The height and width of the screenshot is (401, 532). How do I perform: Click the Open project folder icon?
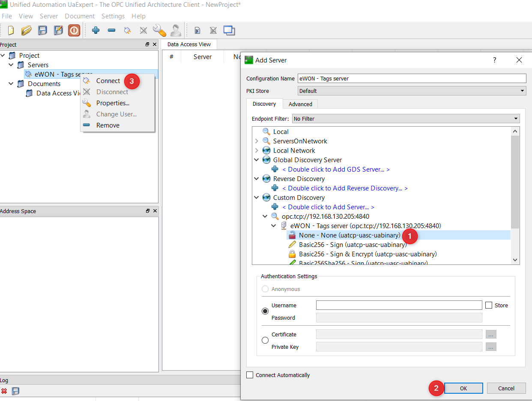[x=27, y=30]
